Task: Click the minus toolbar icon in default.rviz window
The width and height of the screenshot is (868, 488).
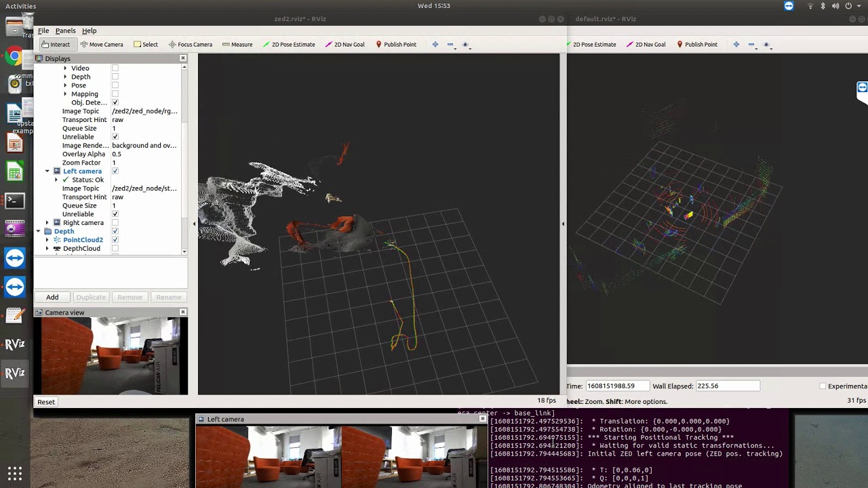Action: coord(751,44)
